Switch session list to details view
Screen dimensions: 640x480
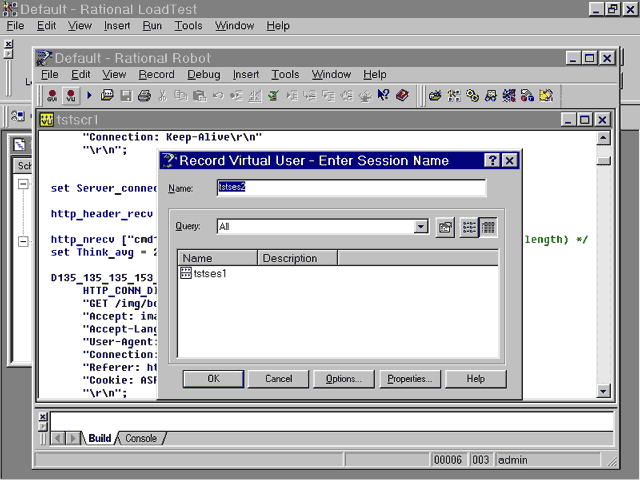[488, 227]
